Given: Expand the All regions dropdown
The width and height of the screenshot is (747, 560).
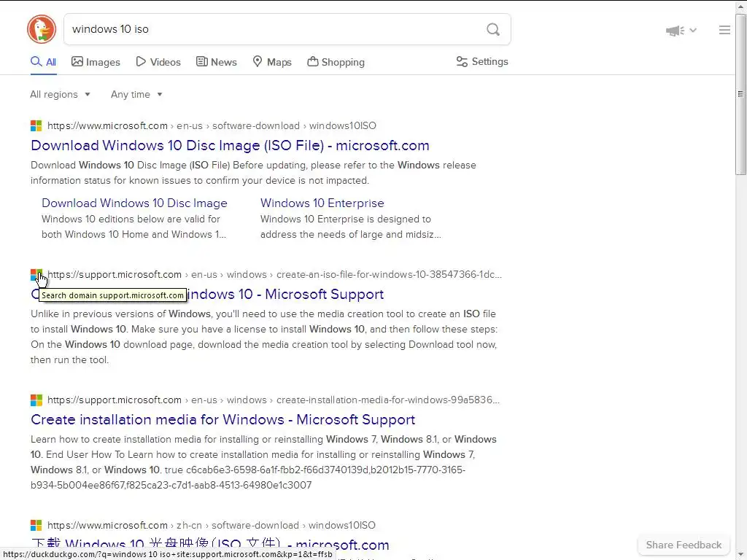Looking at the screenshot, I should tap(60, 94).
